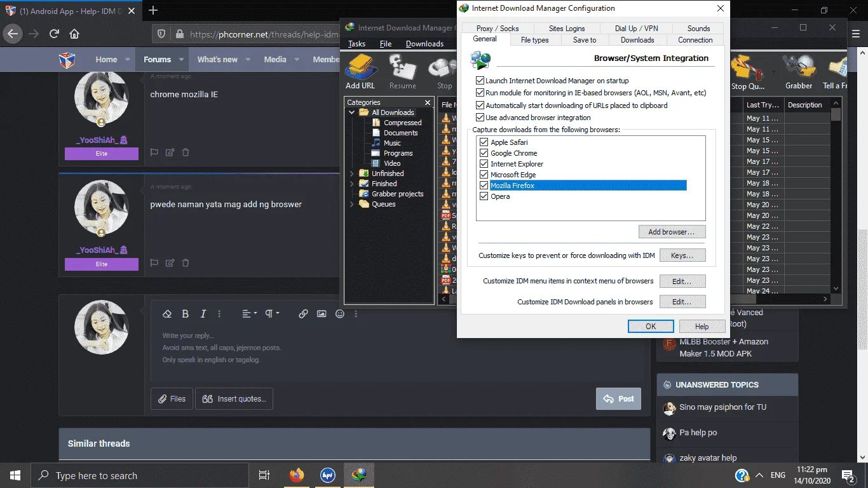Viewport: 868px width, 488px height.
Task: Open Tasks menu in IDM
Action: tap(356, 44)
